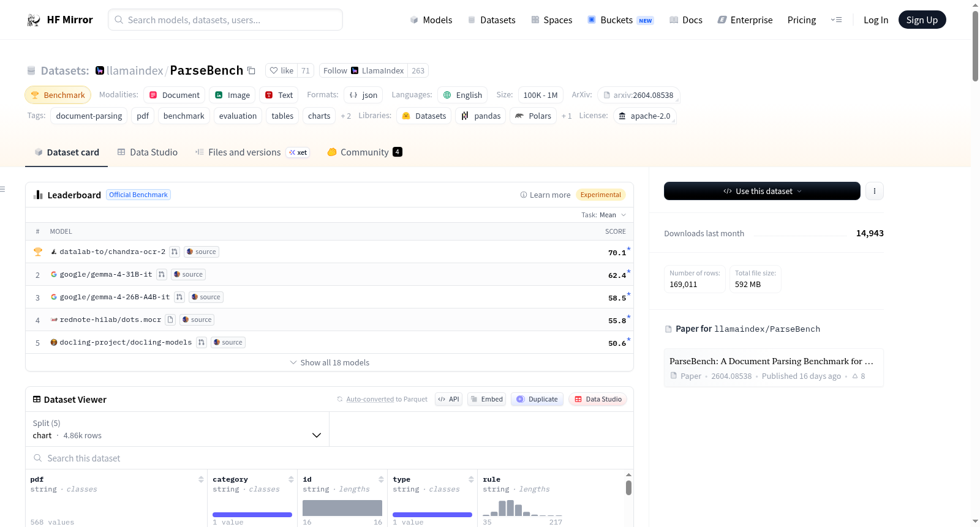The image size is (980, 527).
Task: Sort by the id column arrows
Action: pos(381,479)
